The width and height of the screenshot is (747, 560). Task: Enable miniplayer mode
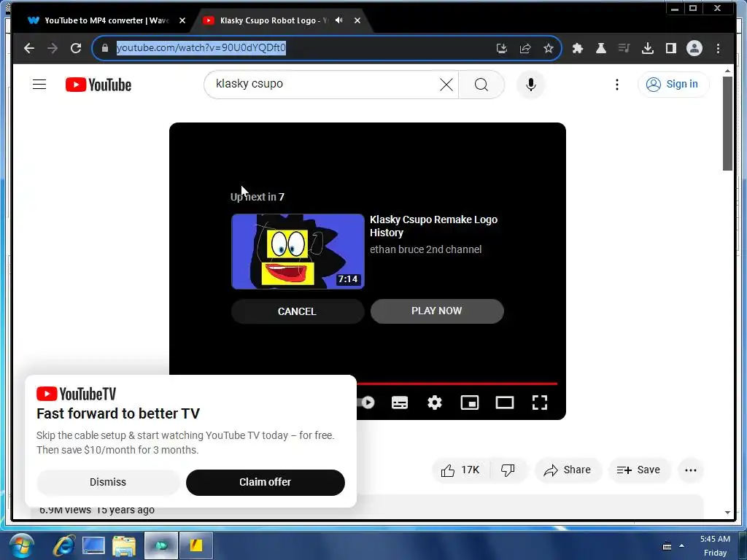tap(470, 402)
